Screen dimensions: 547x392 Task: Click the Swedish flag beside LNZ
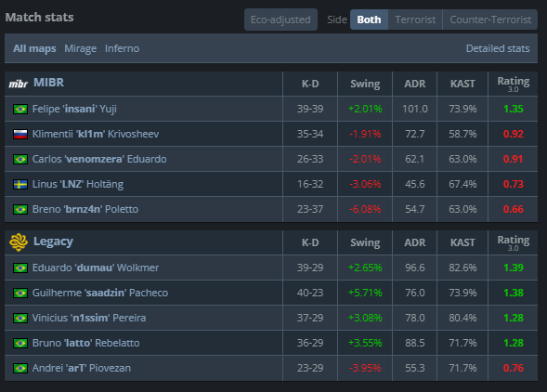[20, 184]
